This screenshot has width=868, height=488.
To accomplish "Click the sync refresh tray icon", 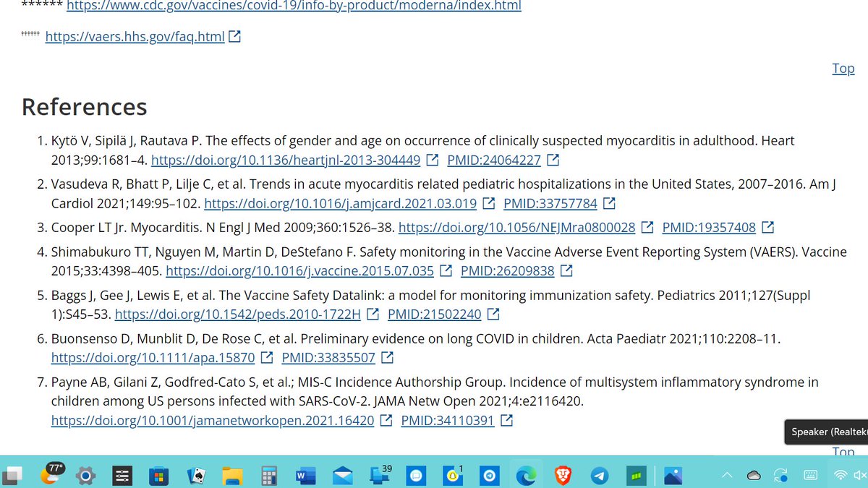I will point(781,476).
